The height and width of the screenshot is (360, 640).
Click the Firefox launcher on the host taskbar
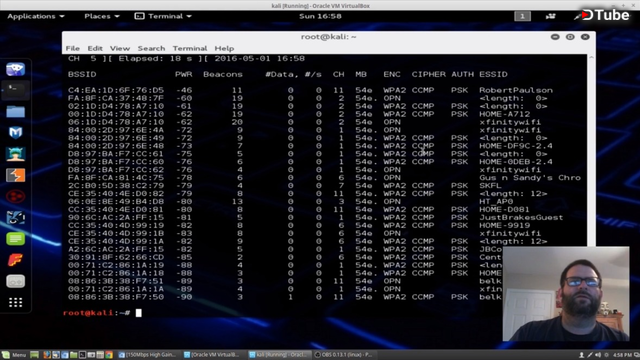[47, 355]
